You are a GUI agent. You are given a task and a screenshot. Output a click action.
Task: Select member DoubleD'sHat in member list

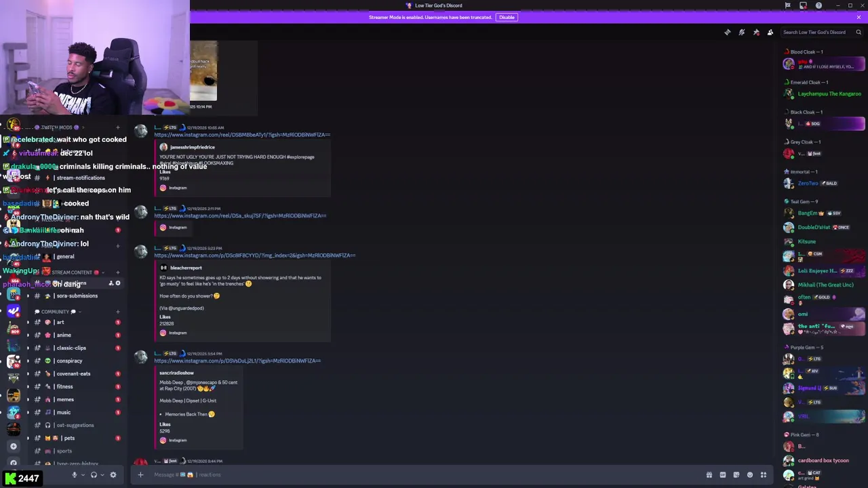pos(823,227)
